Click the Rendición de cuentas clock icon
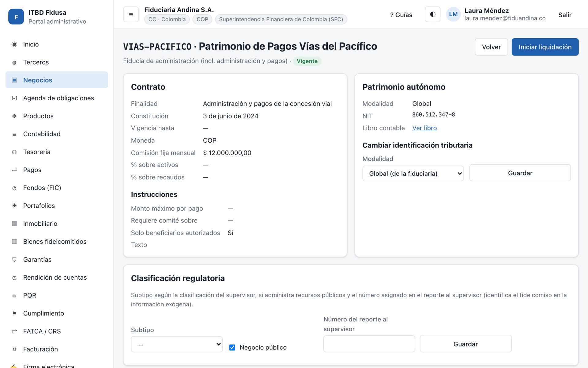This screenshot has height=368, width=588. [x=14, y=278]
